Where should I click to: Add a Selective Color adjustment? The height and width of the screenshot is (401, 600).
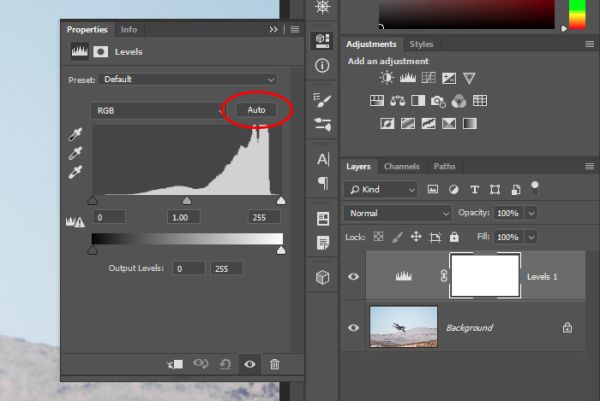pyautogui.click(x=449, y=124)
